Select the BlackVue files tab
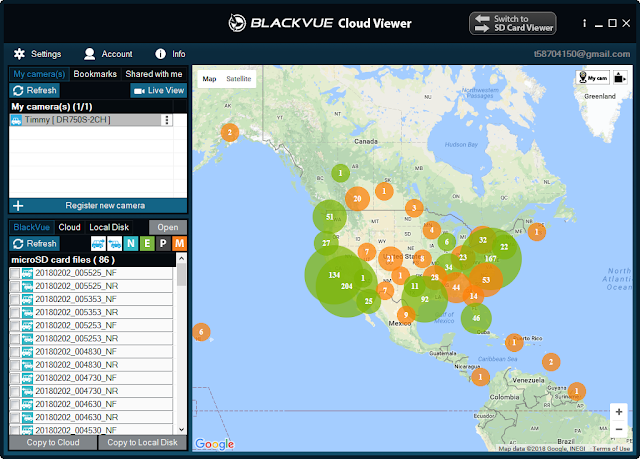640x459 pixels. [31, 227]
